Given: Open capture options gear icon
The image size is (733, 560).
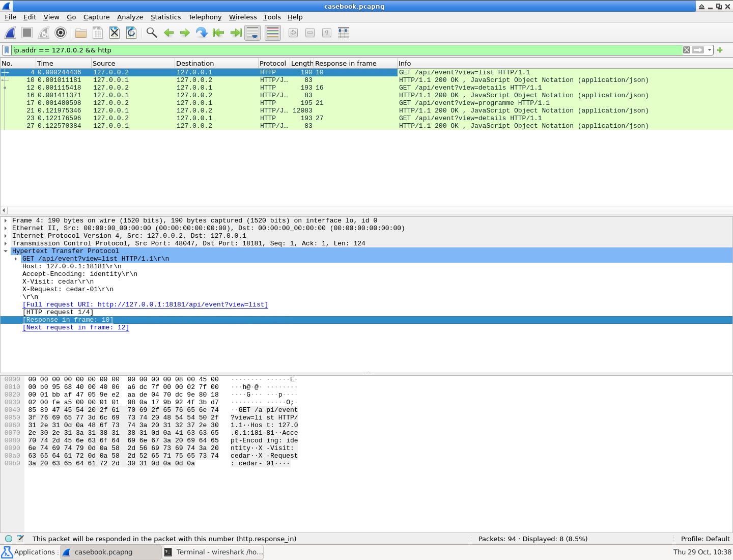Looking at the screenshot, I should (61, 33).
